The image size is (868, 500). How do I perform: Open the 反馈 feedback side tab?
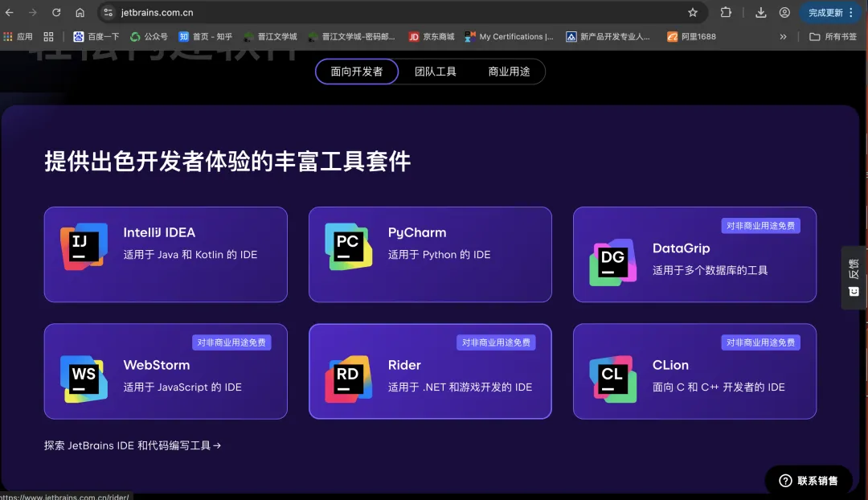pos(854,277)
